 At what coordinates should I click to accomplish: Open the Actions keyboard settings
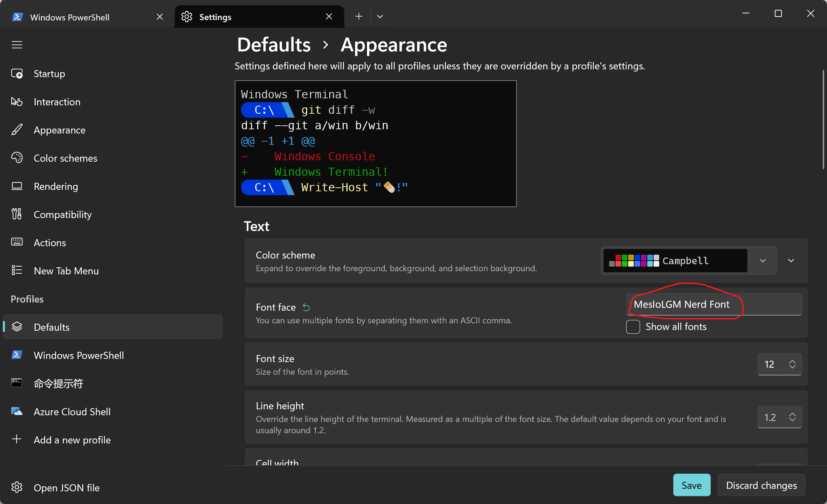[x=50, y=243]
